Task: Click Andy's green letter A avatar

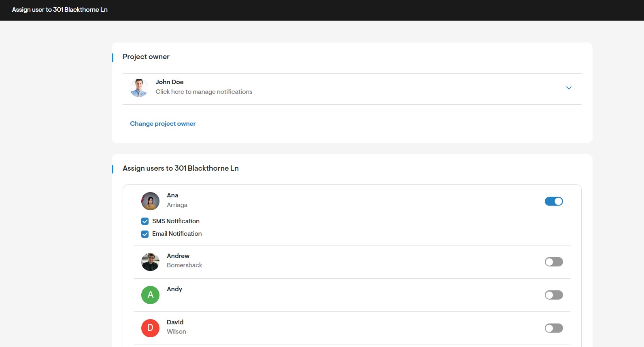Action: pos(150,295)
